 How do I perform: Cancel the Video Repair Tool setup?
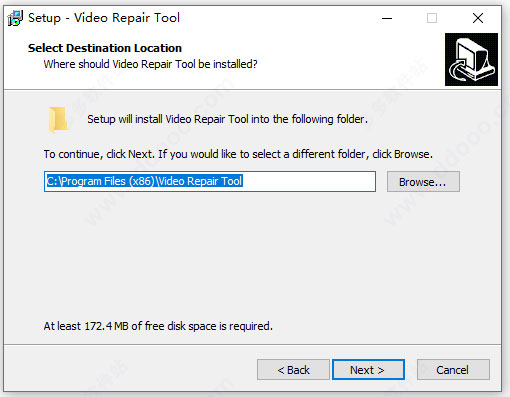click(x=453, y=370)
